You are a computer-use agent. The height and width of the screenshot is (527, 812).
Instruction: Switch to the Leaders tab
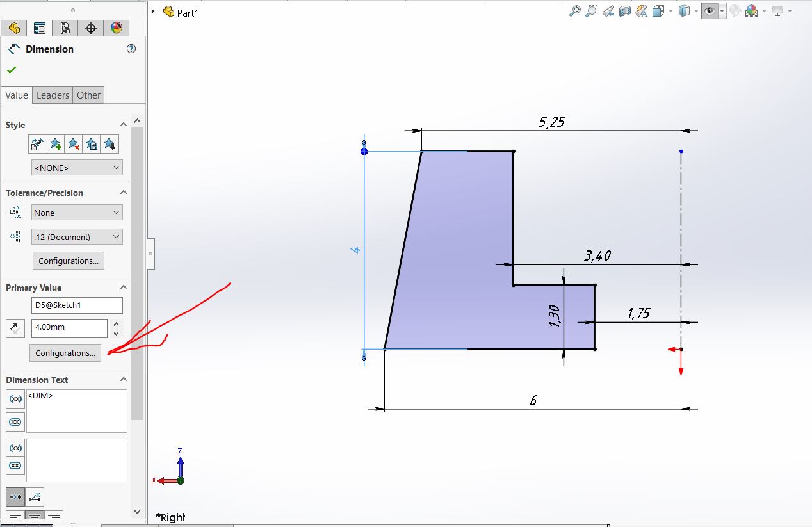[x=53, y=95]
